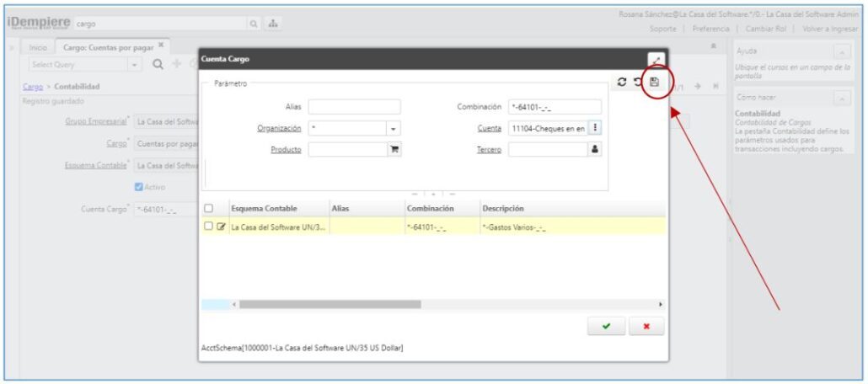Click the Cuenta field showing 11104-Cheques
The height and width of the screenshot is (384, 868).
pyautogui.click(x=548, y=128)
